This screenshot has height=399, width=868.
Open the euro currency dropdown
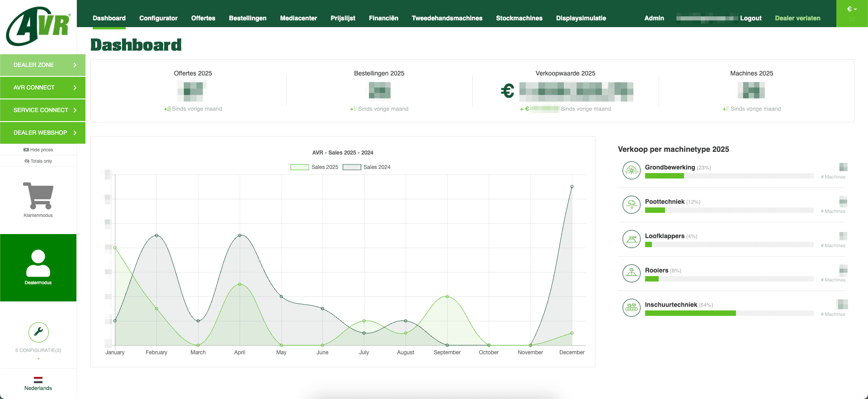[852, 9]
